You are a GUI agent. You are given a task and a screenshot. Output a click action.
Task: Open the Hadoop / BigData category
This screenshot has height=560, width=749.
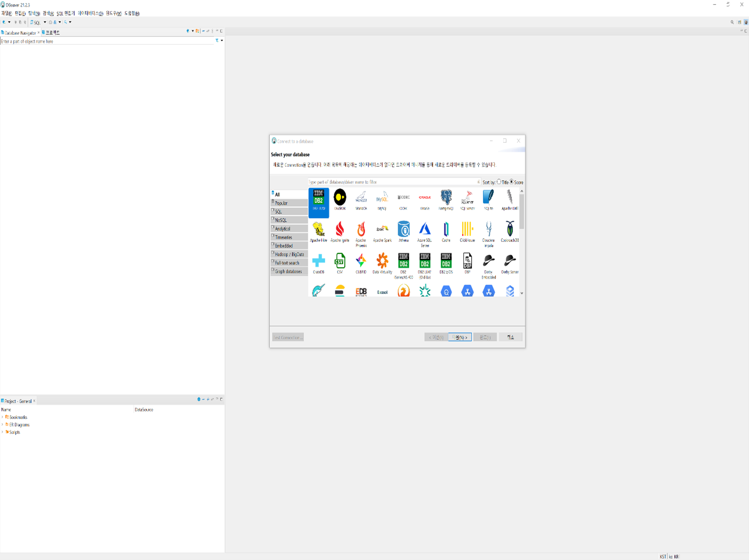[x=289, y=254]
